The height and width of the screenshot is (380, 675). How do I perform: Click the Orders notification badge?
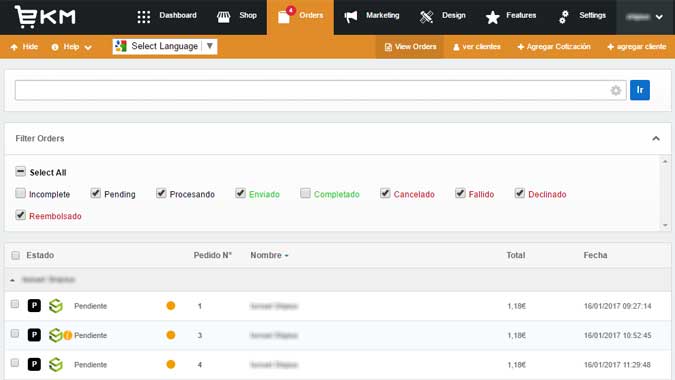coord(291,10)
